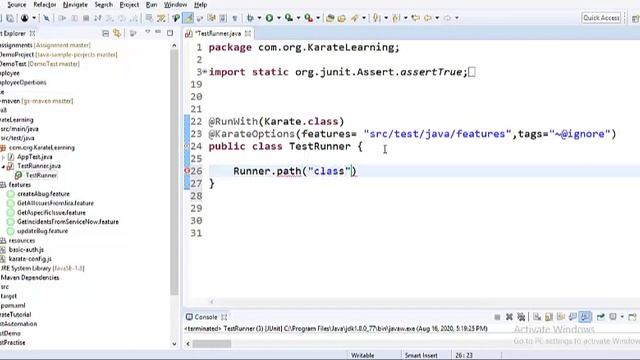Click the Previous Annotation toolbar icon
640x360 pixels.
(396, 18)
